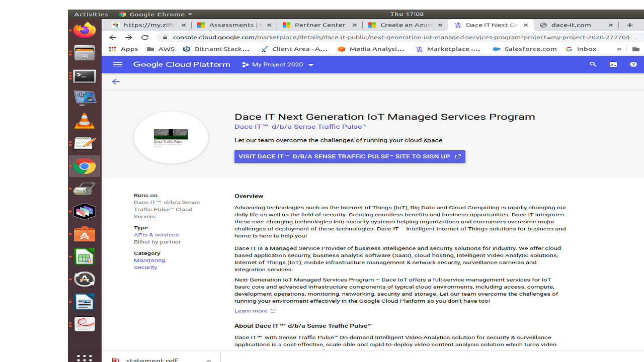Open the Activities overview

point(91,14)
